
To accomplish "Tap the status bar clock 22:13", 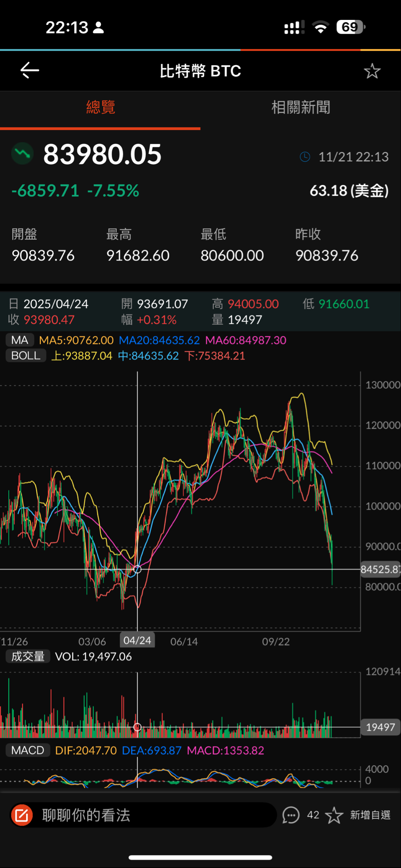I will (x=67, y=27).
